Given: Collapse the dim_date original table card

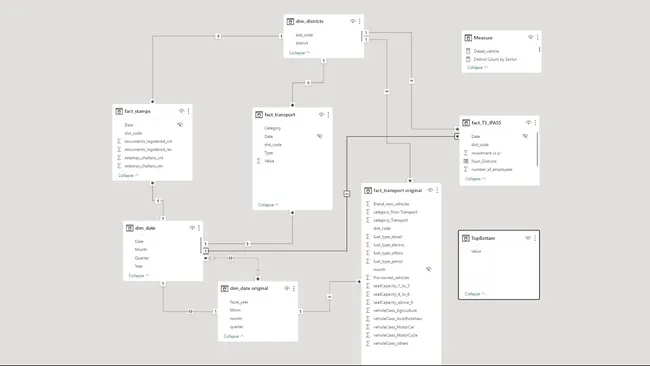Looking at the screenshot, I should point(234,336).
